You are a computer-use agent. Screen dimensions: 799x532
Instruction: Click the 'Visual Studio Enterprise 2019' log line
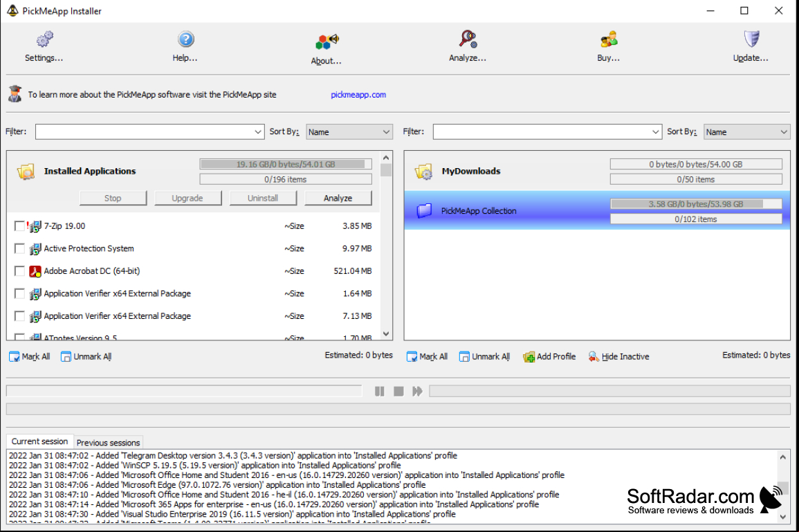(232, 514)
